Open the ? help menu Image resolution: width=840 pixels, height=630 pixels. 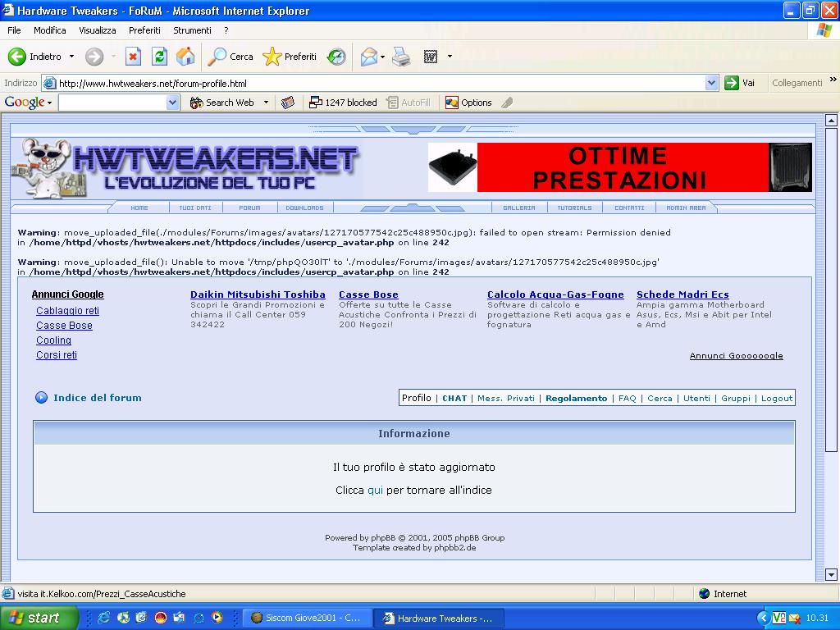tap(226, 30)
